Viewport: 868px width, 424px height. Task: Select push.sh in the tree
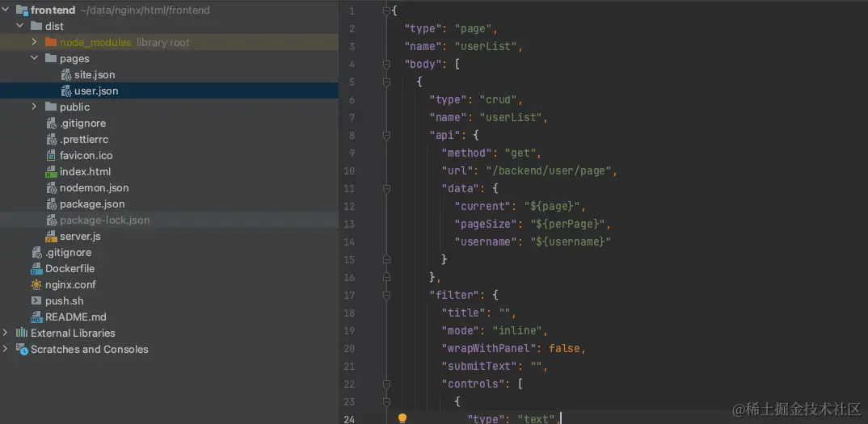point(65,300)
